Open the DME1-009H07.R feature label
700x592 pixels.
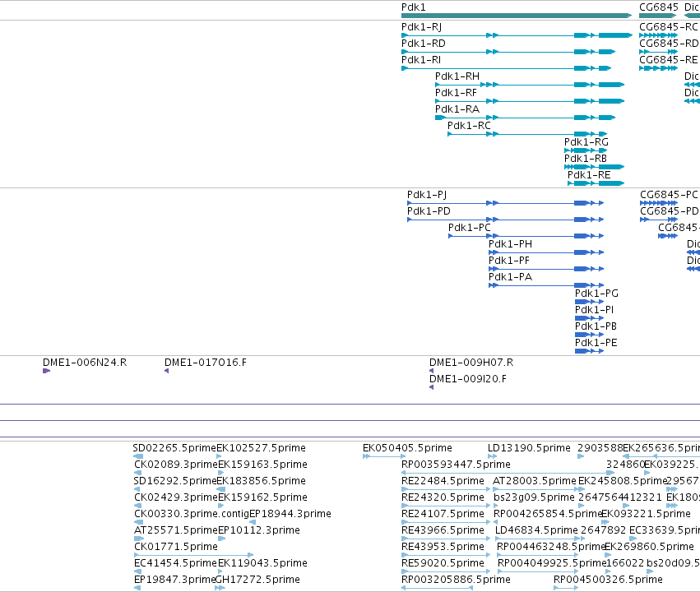click(x=471, y=363)
